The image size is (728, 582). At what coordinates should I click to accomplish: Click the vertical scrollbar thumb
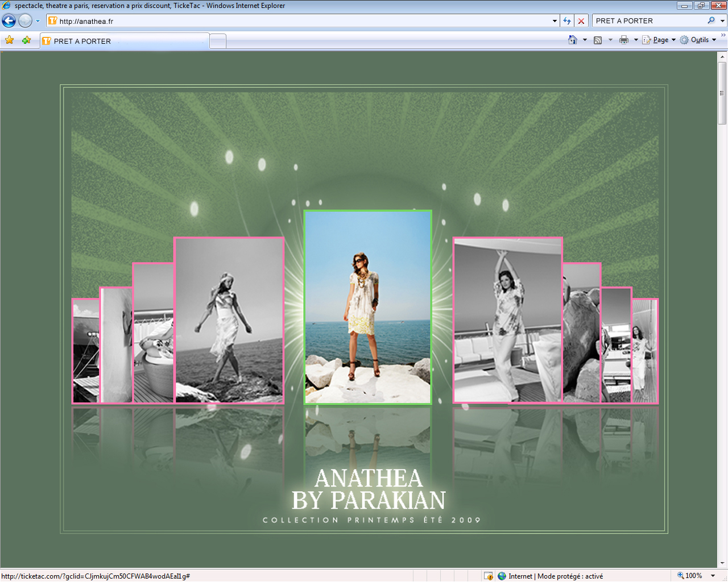pos(722,93)
